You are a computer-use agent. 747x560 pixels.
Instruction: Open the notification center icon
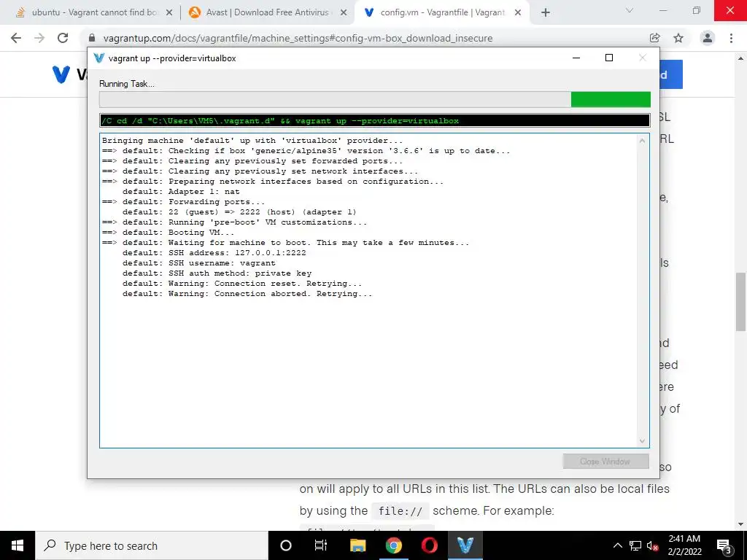pyautogui.click(x=724, y=545)
